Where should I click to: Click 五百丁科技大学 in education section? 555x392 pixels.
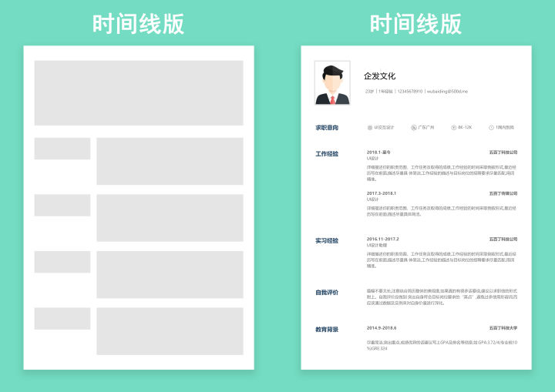(x=503, y=328)
